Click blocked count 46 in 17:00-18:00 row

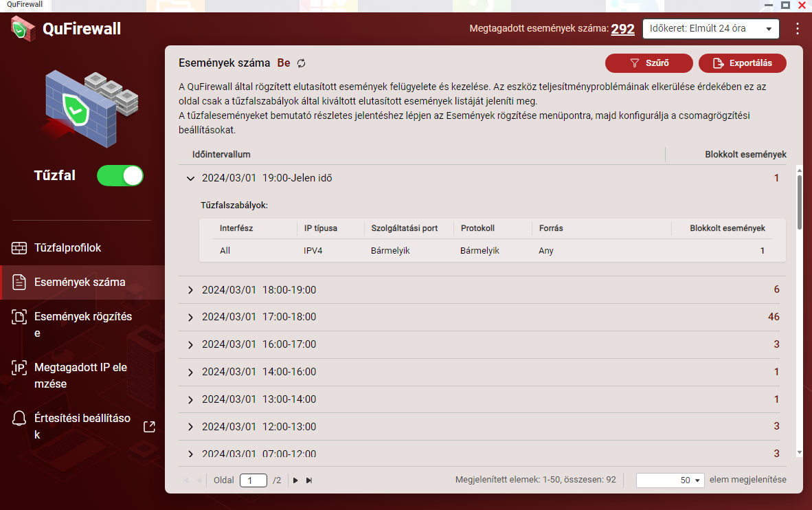pyautogui.click(x=774, y=317)
